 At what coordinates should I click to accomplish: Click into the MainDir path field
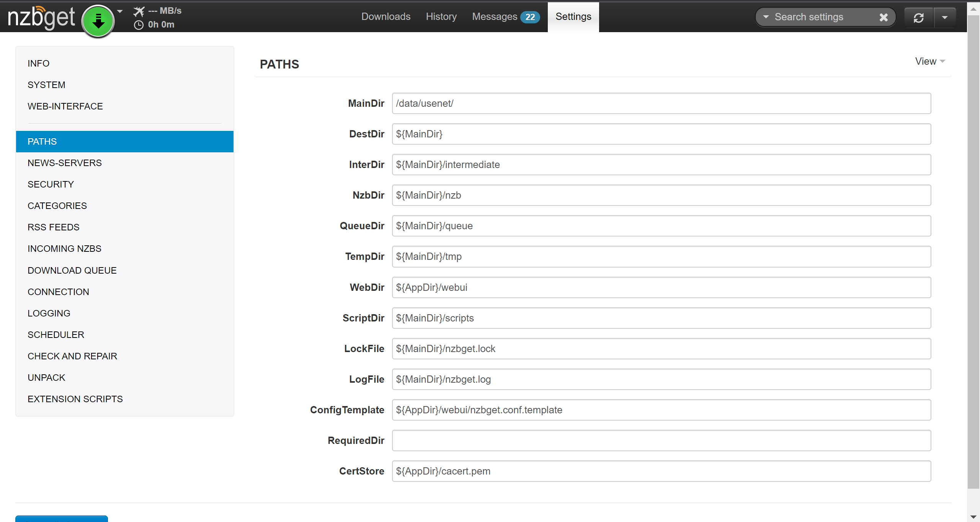point(661,103)
